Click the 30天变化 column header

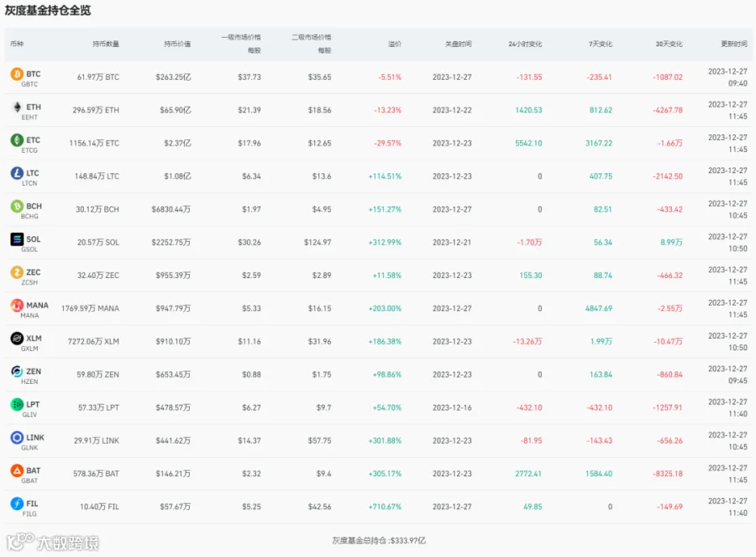[x=669, y=44]
